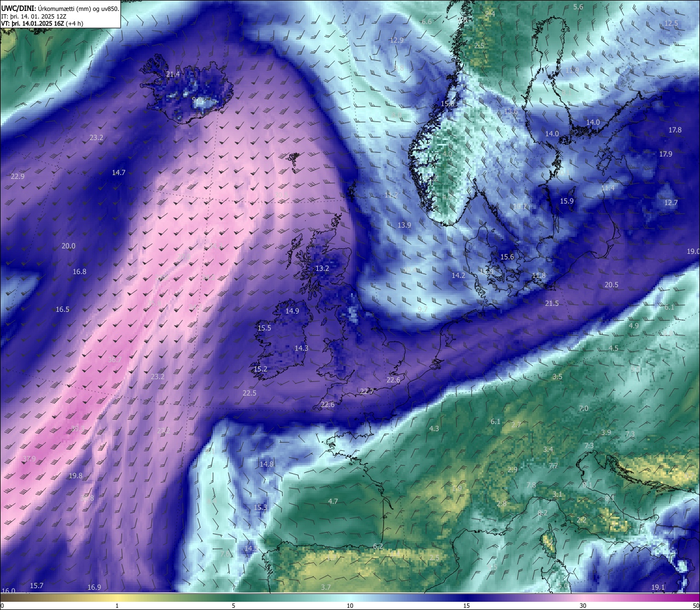This screenshot has height=610, width=700.
Task: Select the 6.2 value near the Pyrenees
Action: point(378,547)
